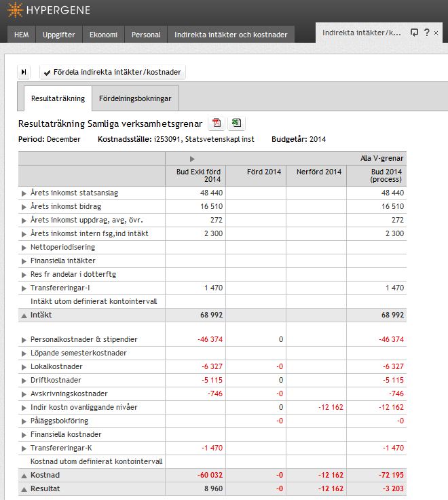Expand Indir kostn ovanliggande nivåer row
The image size is (448, 500).
click(24, 408)
